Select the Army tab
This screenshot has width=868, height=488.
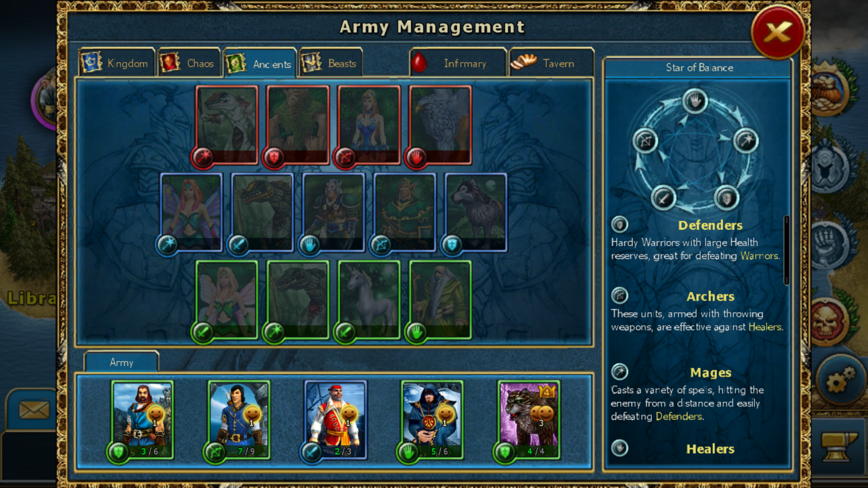pos(122,362)
